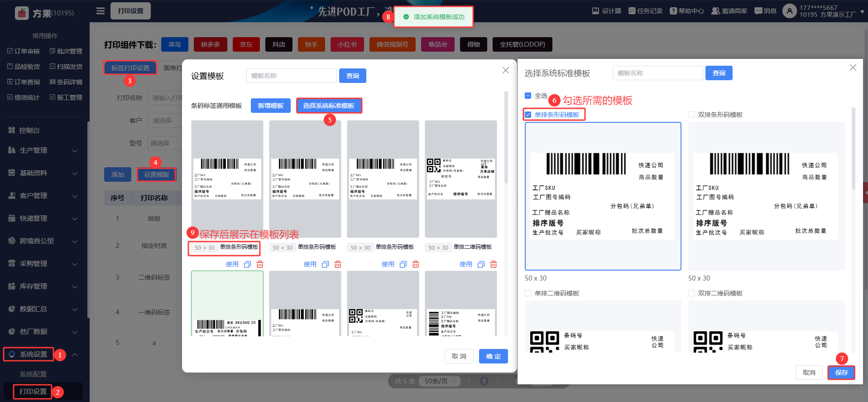Click the 双排条形码模板 preview thumbnail
Screen dimensions: 868x402
point(766,196)
